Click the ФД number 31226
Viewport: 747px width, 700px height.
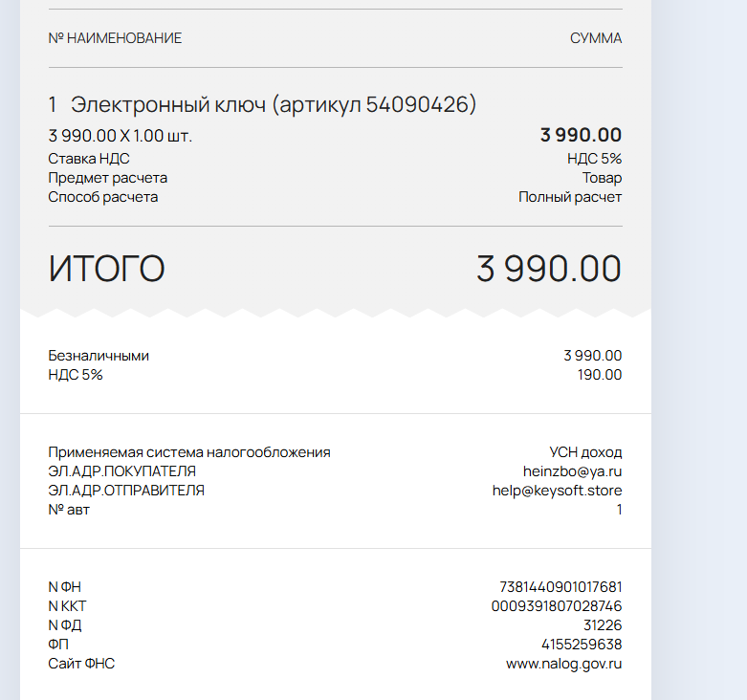[603, 625]
